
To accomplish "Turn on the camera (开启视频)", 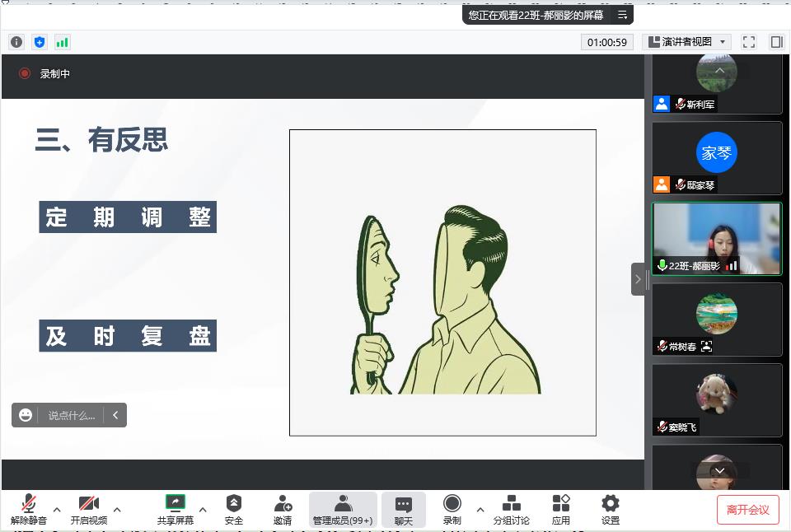I will click(88, 509).
